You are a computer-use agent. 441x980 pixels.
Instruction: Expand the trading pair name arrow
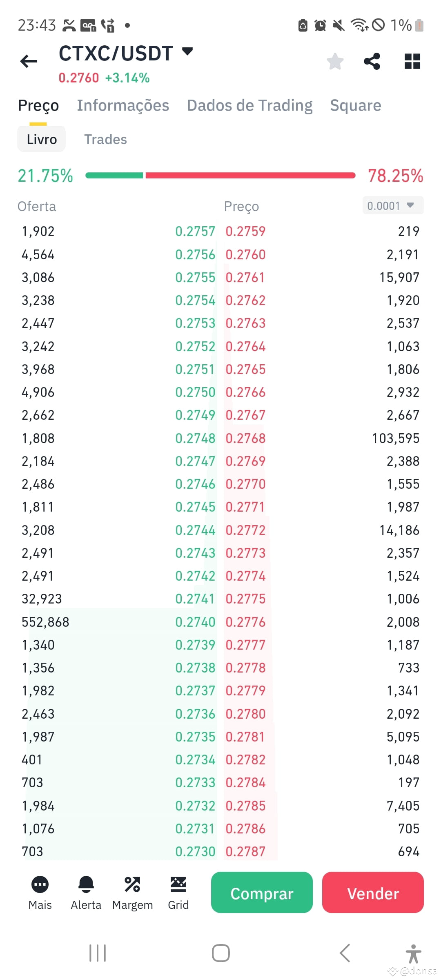[187, 52]
